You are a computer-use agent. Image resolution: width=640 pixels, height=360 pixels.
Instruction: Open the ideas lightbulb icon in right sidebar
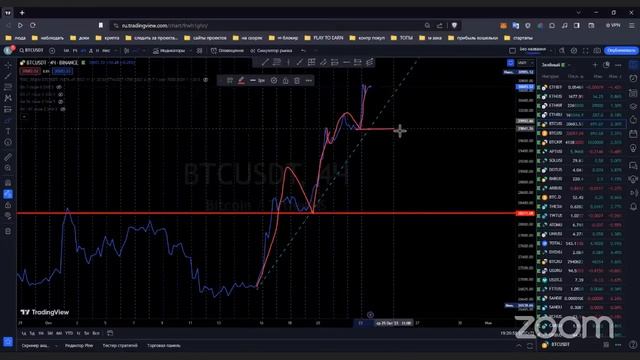(633, 148)
